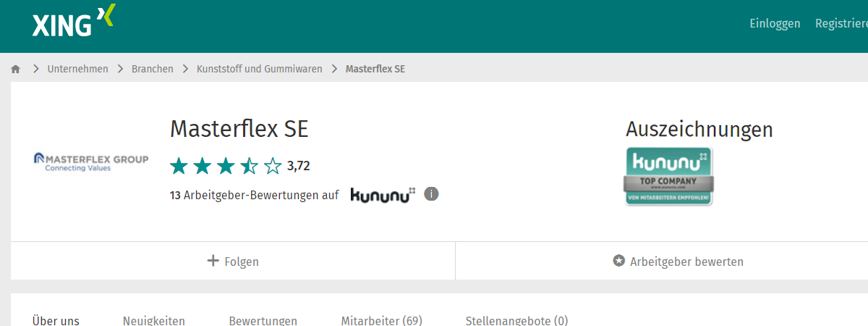The width and height of the screenshot is (868, 326).
Task: Open the Registrieren link
Action: pos(841,24)
